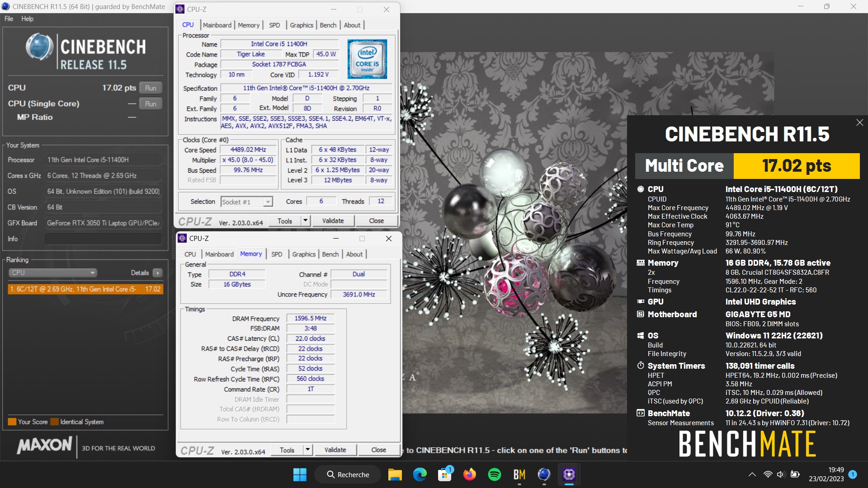Select ranking entry 6C/12T 17.02
This screenshot has height=488, width=868.
85,289
